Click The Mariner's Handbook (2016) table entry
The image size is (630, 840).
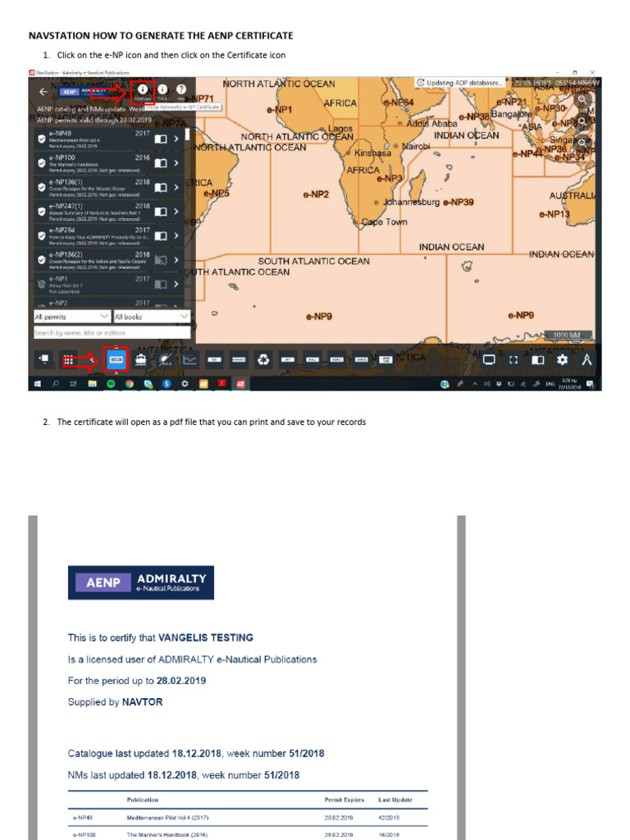(167, 834)
